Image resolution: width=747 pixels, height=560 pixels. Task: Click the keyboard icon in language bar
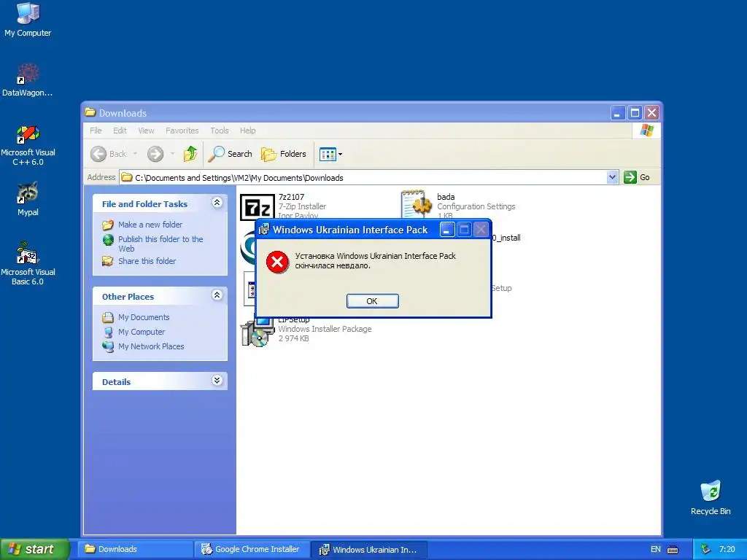(x=673, y=550)
